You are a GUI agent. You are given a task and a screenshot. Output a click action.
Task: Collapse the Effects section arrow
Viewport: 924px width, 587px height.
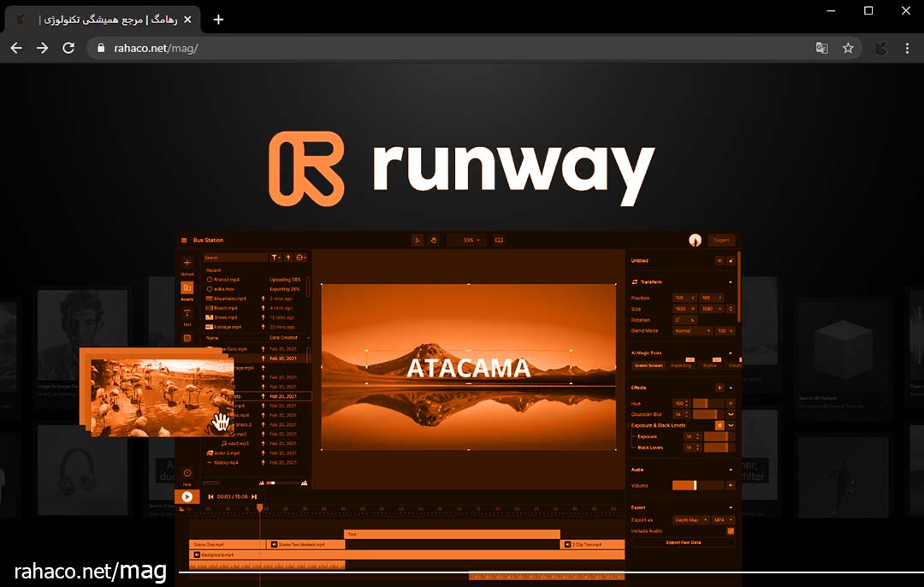[x=731, y=388]
